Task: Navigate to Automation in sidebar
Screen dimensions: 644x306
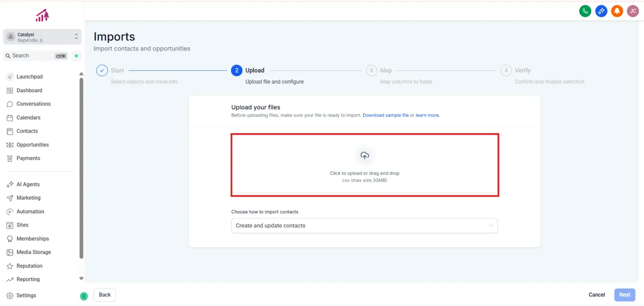Action: click(31, 212)
